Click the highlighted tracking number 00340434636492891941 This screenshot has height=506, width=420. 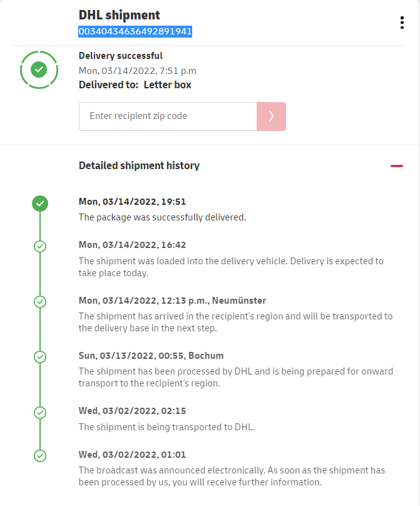[135, 31]
